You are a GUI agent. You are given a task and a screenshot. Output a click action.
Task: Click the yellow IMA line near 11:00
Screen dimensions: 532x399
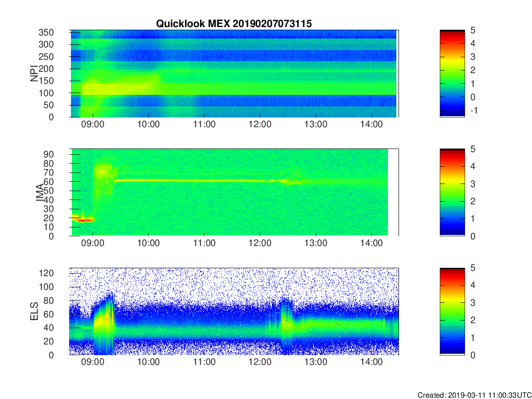pyautogui.click(x=204, y=181)
